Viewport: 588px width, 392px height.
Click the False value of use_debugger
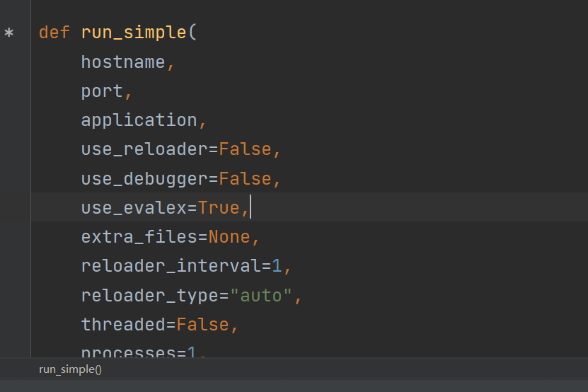tap(245, 179)
